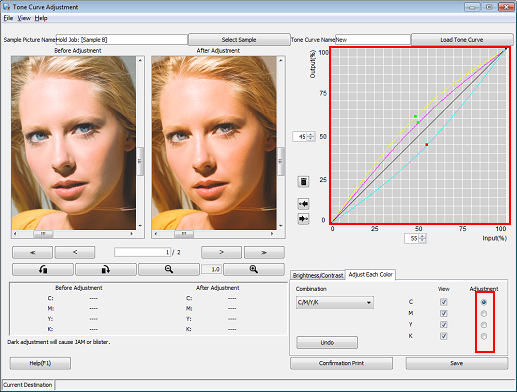Click the Confirmation Print button
The image size is (517, 392).
click(341, 363)
